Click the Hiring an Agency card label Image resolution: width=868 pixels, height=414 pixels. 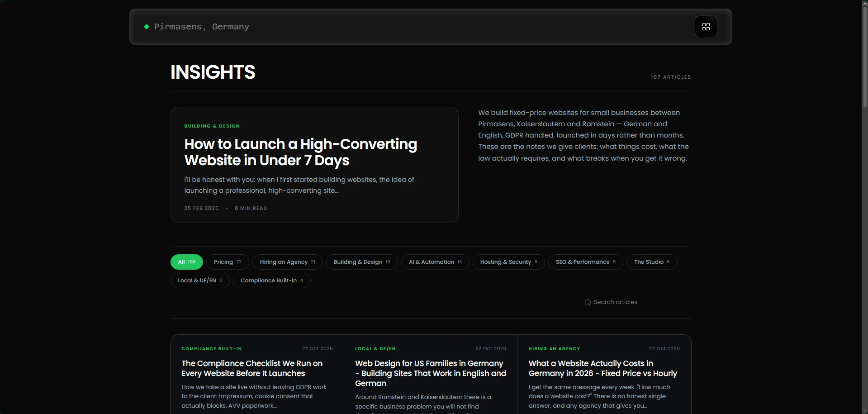coord(554,349)
